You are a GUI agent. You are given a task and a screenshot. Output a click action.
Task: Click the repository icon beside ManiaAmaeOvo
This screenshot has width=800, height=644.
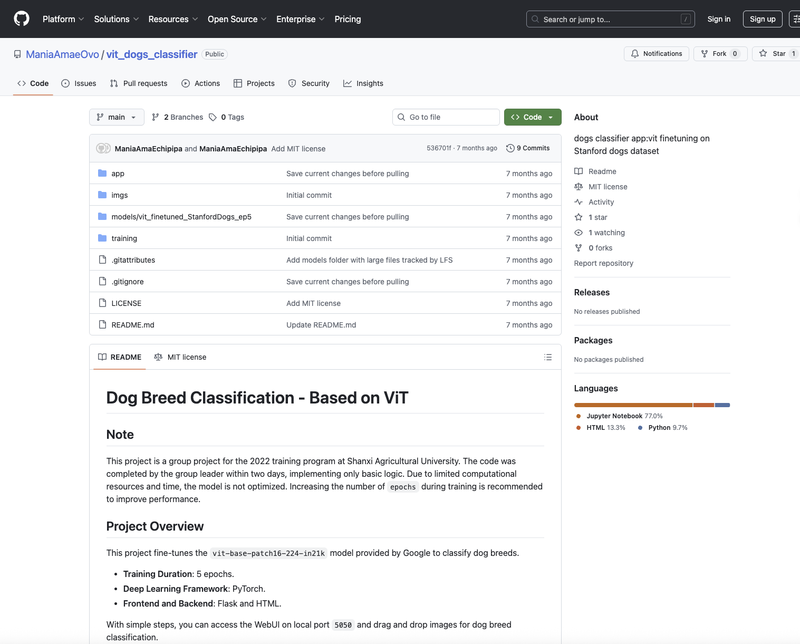17,54
